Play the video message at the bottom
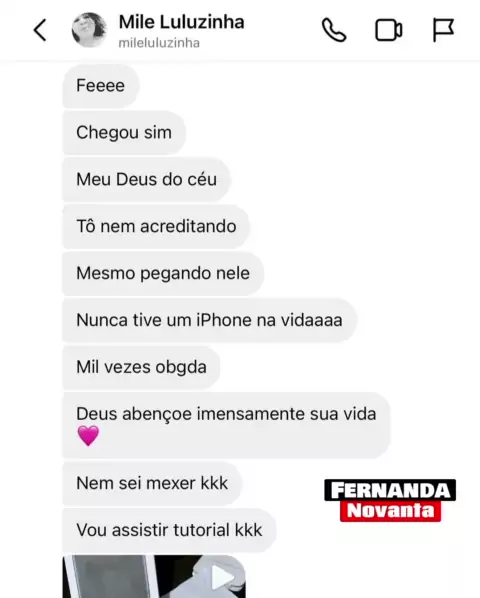 (x=224, y=577)
